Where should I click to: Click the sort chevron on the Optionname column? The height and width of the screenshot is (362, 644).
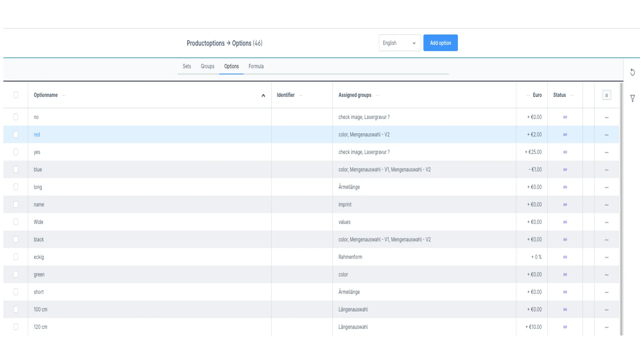coord(263,96)
